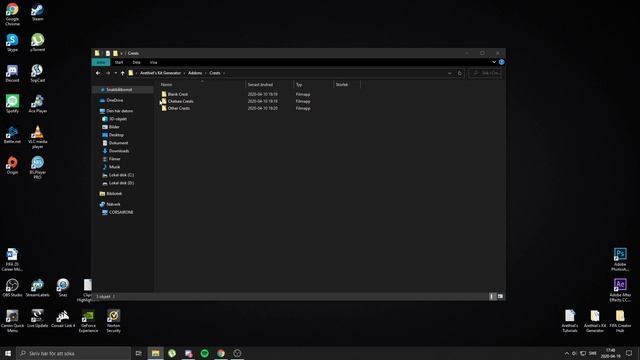Click the Windows taskbar search field
Image resolution: width=640 pixels, height=360 pixels.
(74, 353)
